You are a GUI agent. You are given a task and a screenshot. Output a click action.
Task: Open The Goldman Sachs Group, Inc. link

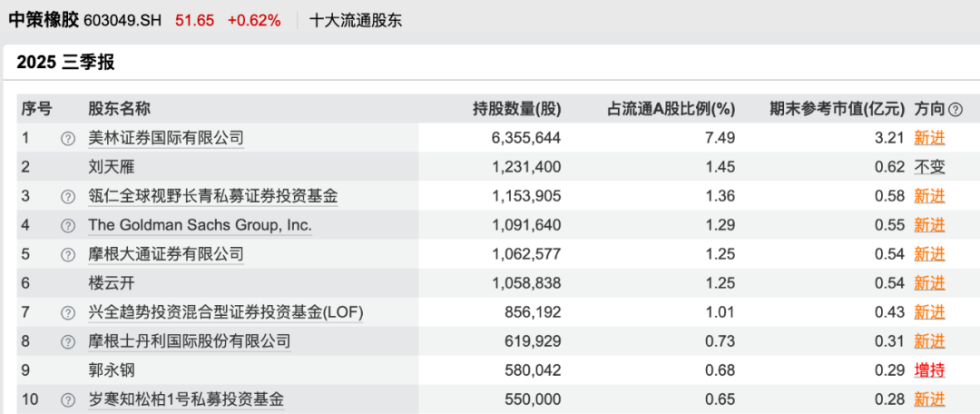pyautogui.click(x=200, y=225)
